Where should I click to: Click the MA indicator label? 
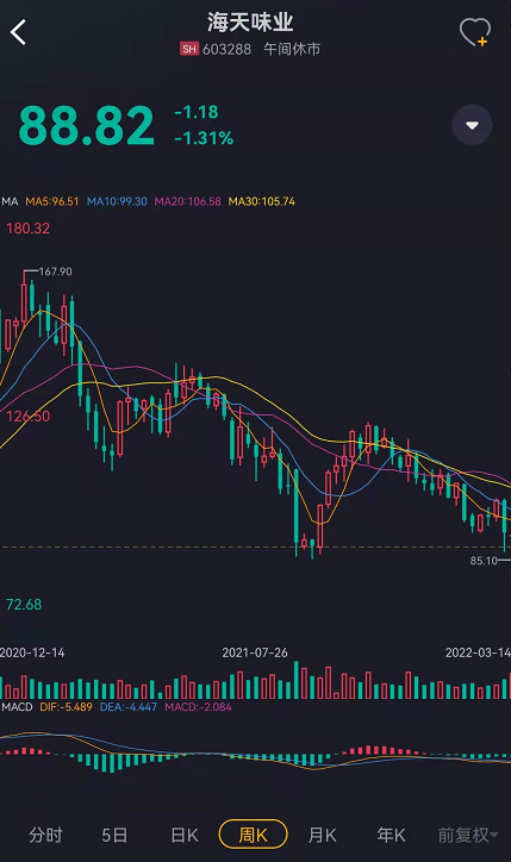click(10, 202)
